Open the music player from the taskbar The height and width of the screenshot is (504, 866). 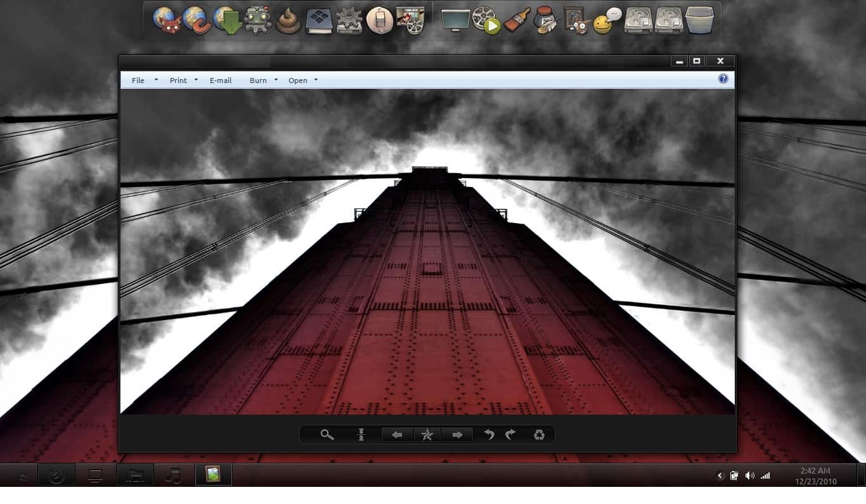(x=174, y=475)
